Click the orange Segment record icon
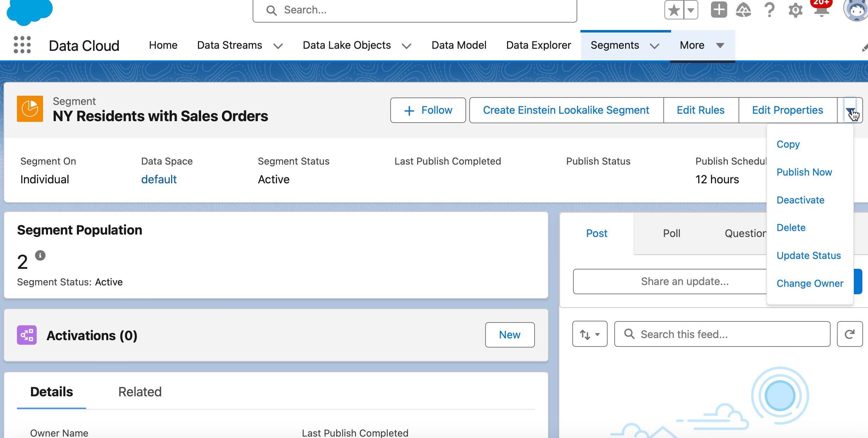The image size is (868, 438). (x=30, y=108)
